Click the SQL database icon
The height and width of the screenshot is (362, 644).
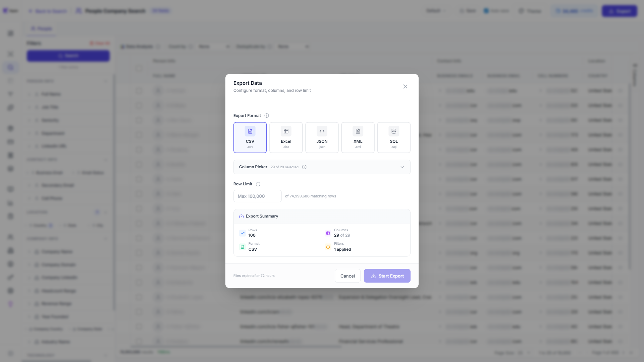pos(393,131)
